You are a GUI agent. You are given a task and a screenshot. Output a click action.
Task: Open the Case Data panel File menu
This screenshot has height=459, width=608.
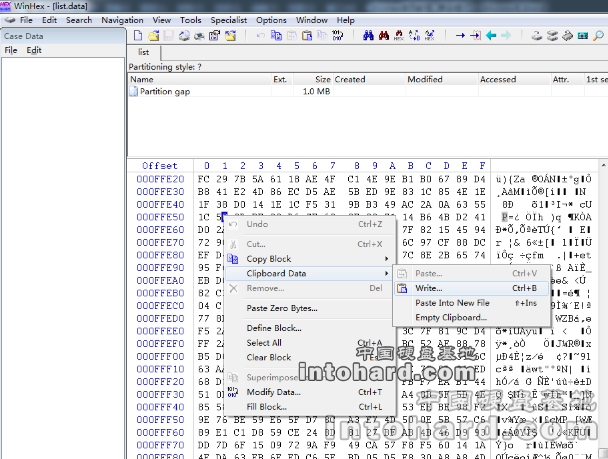[x=11, y=50]
